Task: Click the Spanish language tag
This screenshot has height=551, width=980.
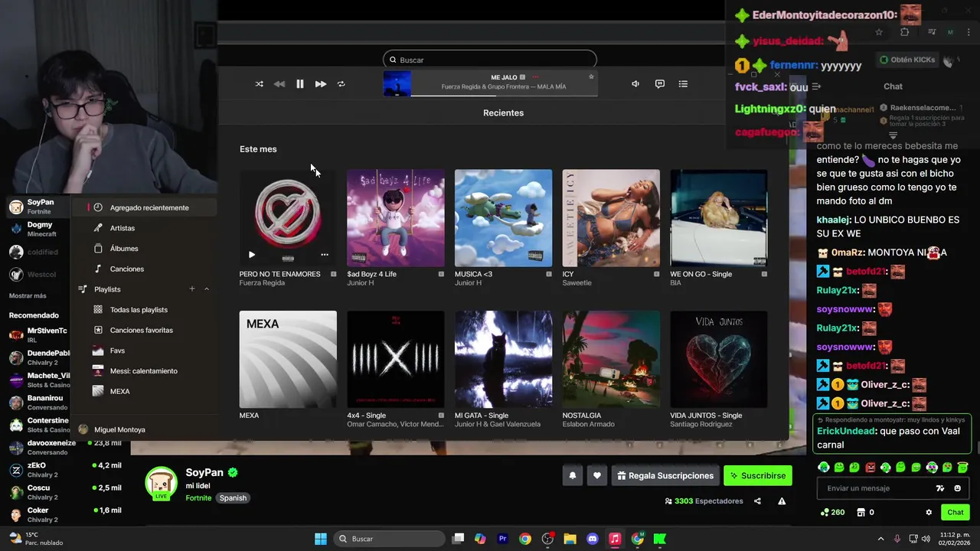Action: click(233, 498)
